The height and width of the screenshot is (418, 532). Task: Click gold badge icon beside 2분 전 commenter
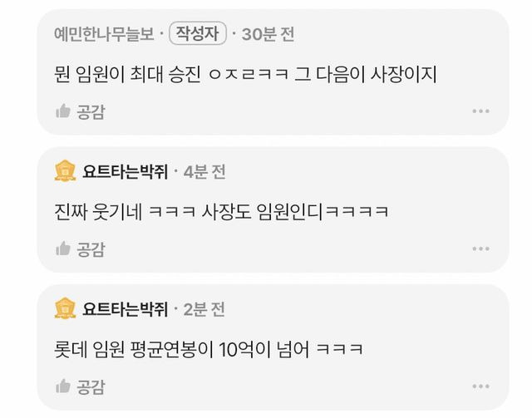pos(65,308)
